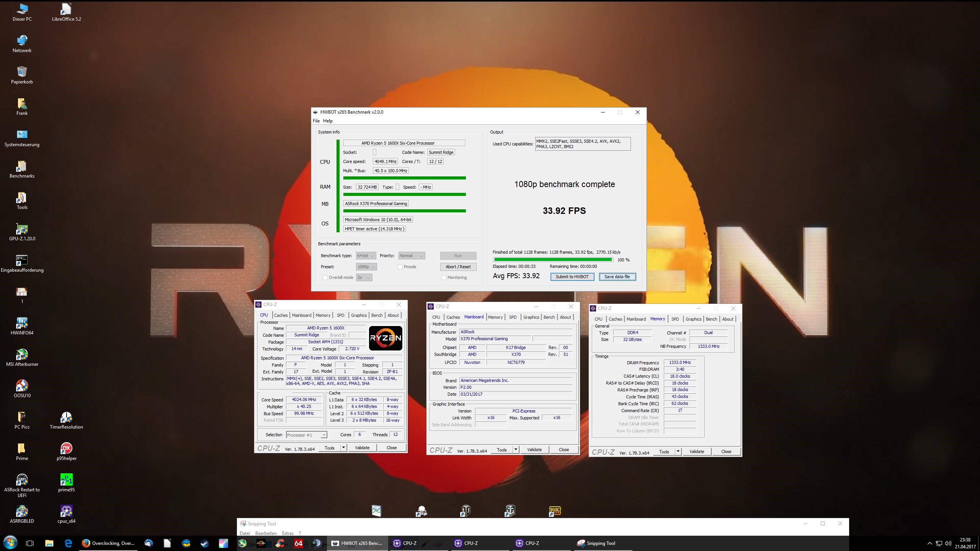The width and height of the screenshot is (980, 551).
Task: Click Validate in CPU-Z CPU window
Action: pyautogui.click(x=362, y=448)
